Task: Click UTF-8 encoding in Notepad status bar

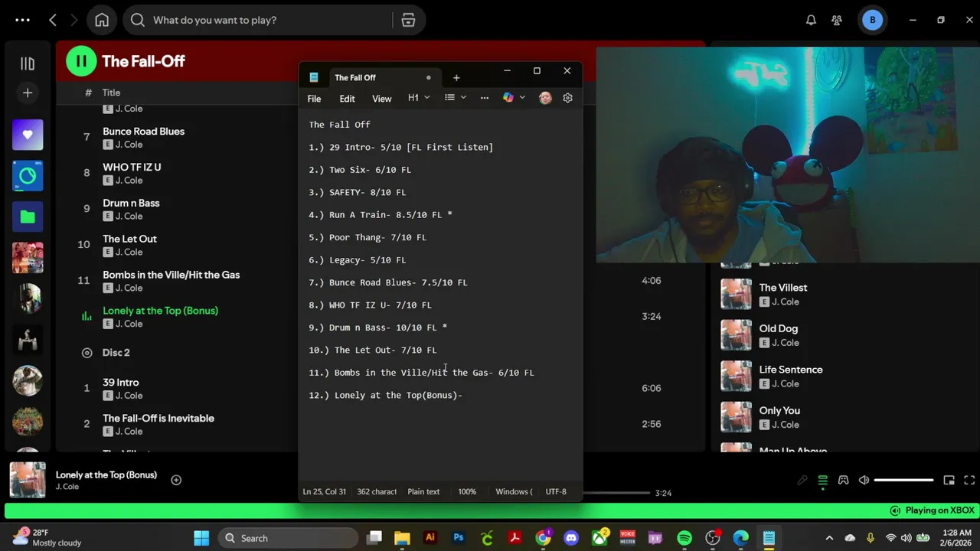Action: click(x=556, y=492)
